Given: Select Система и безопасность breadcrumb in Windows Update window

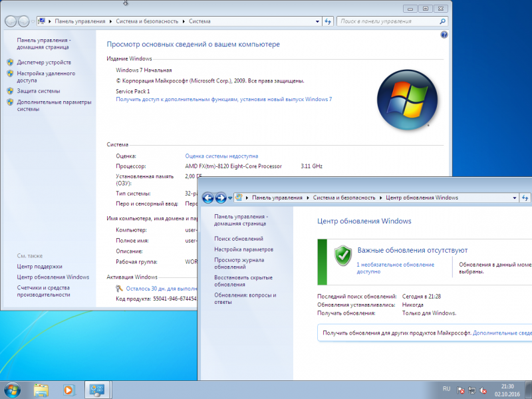Looking at the screenshot, I should tap(344, 198).
